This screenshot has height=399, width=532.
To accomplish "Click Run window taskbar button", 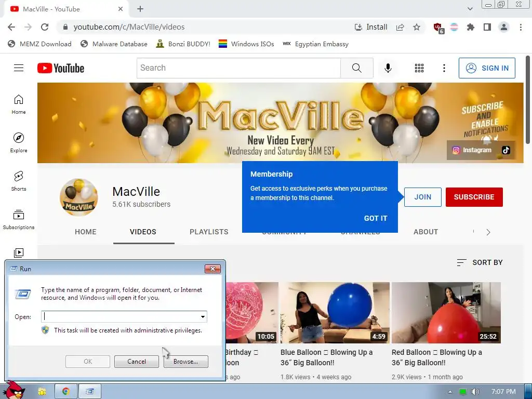I will [x=90, y=392].
